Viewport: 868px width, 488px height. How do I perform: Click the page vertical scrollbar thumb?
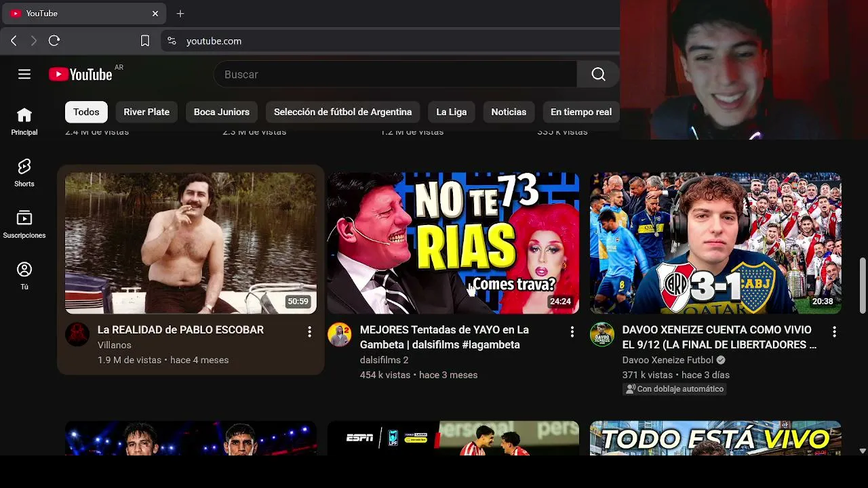[863, 285]
